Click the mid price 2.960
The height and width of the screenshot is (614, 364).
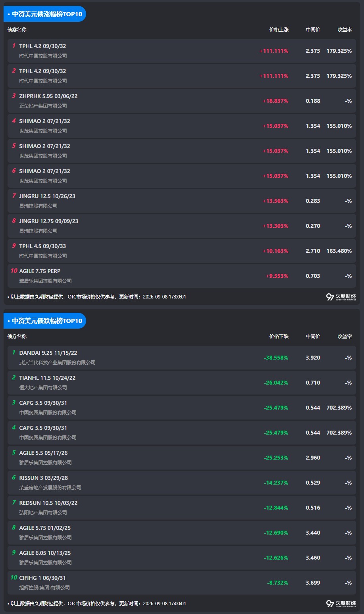313,458
